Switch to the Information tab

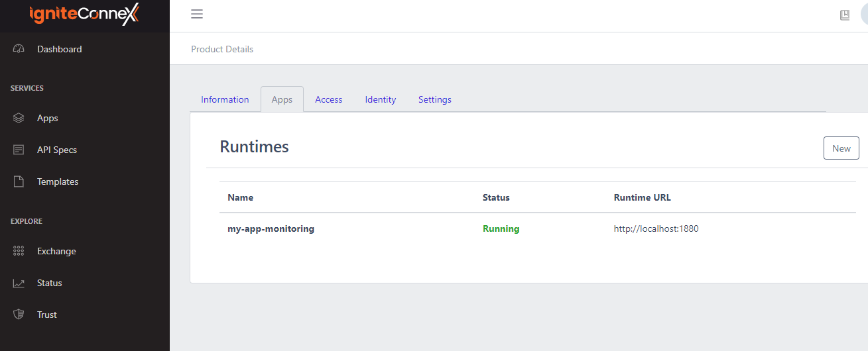point(225,99)
